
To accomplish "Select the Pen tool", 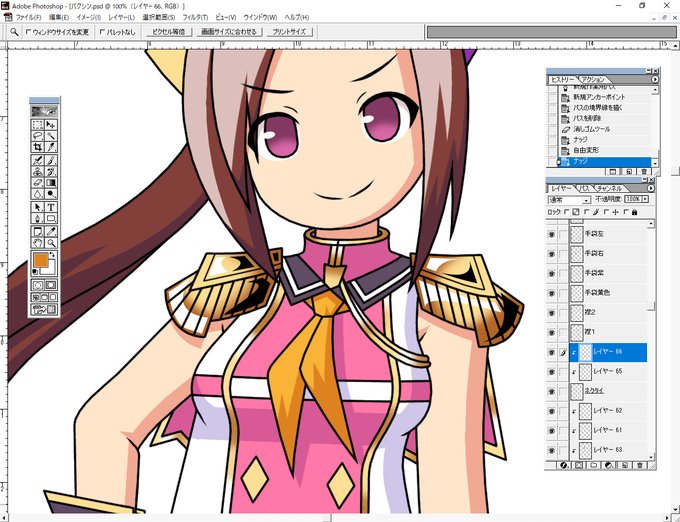I will tap(38, 219).
